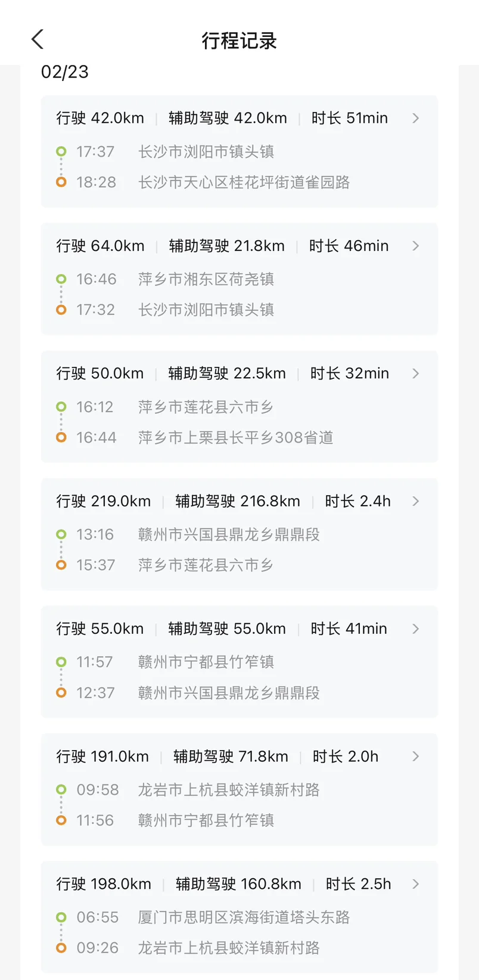Viewport: 479px width, 980px height.
Task: Tap green start marker at 17:37
Action: click(61, 151)
